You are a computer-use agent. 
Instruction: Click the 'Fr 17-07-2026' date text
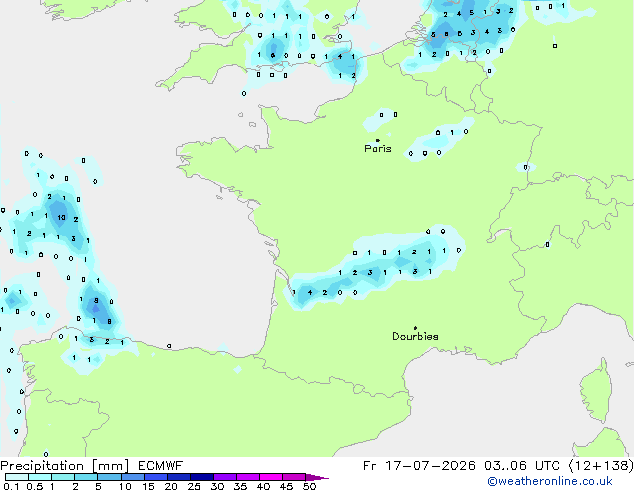click(419, 466)
